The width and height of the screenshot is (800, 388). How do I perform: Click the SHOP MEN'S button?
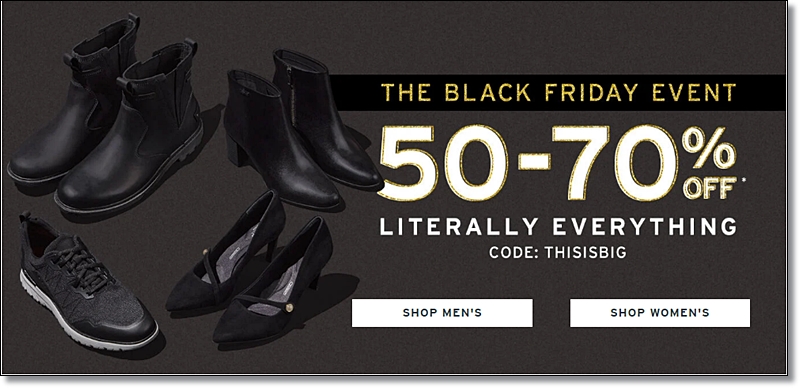tap(442, 312)
